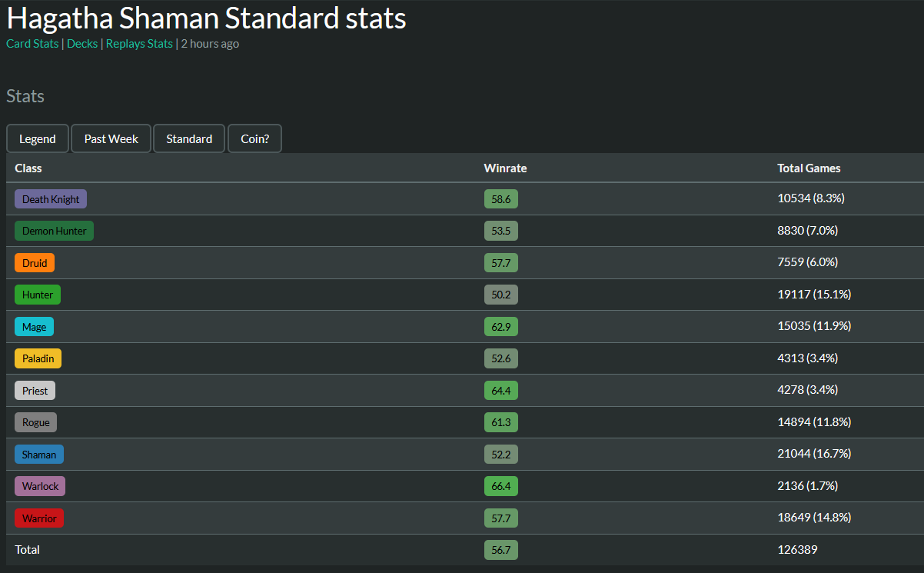
Task: Click the Warrior class badge
Action: coord(39,518)
